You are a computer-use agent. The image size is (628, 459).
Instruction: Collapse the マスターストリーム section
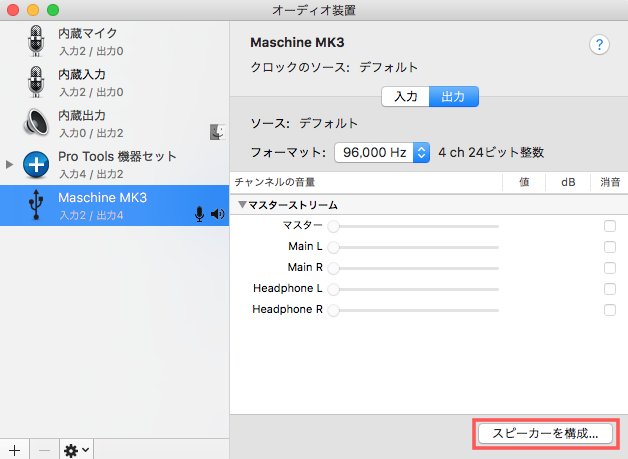(x=242, y=205)
